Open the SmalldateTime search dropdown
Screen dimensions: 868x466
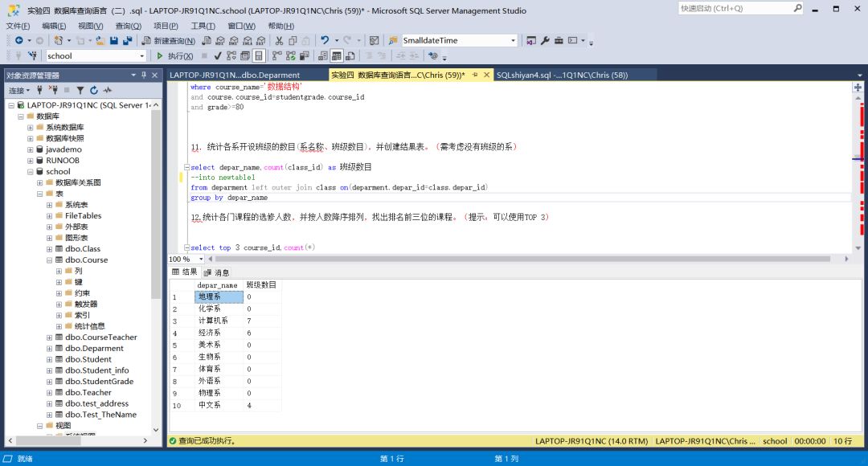coord(513,40)
